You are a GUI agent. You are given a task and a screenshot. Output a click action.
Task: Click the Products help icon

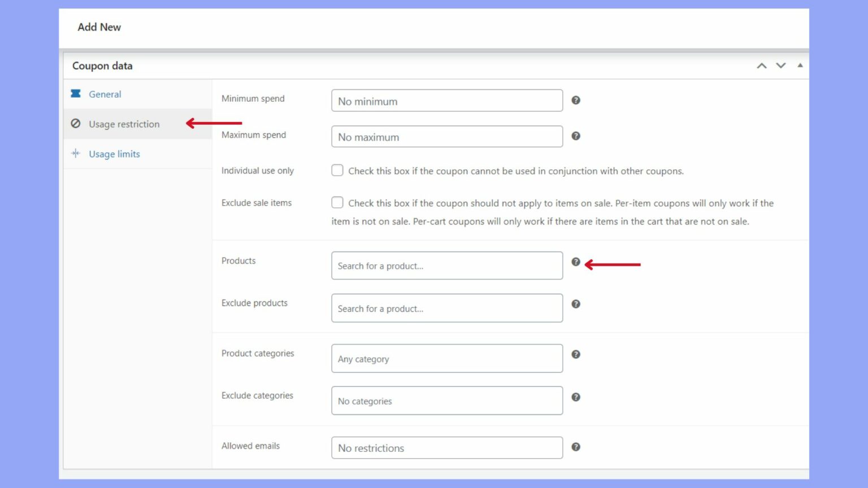575,262
